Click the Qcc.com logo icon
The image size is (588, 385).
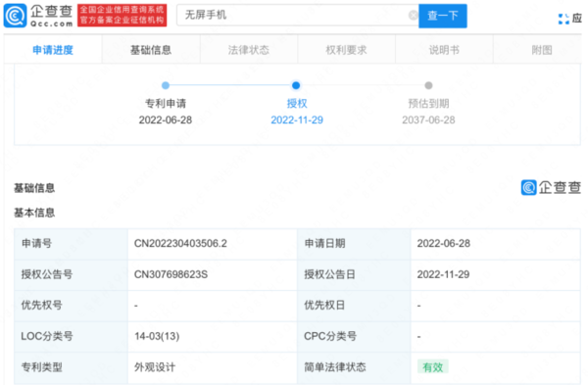tap(15, 16)
